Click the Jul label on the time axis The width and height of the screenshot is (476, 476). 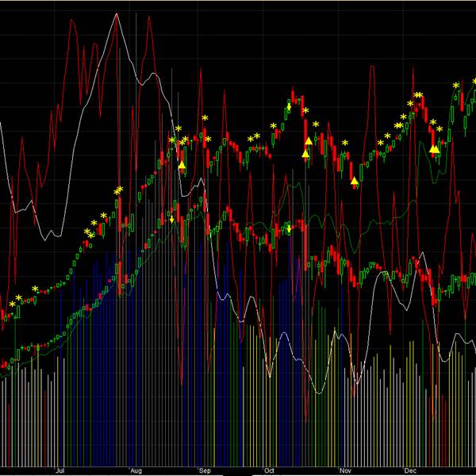[x=60, y=470]
